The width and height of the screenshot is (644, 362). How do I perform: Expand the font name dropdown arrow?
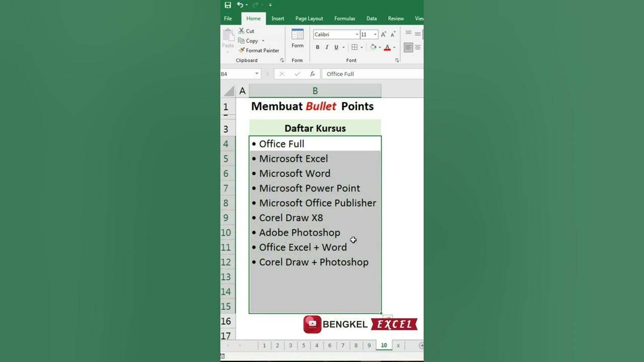(357, 34)
